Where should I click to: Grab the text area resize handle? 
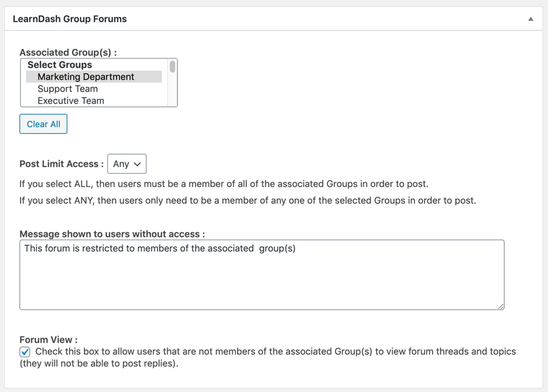click(501, 306)
